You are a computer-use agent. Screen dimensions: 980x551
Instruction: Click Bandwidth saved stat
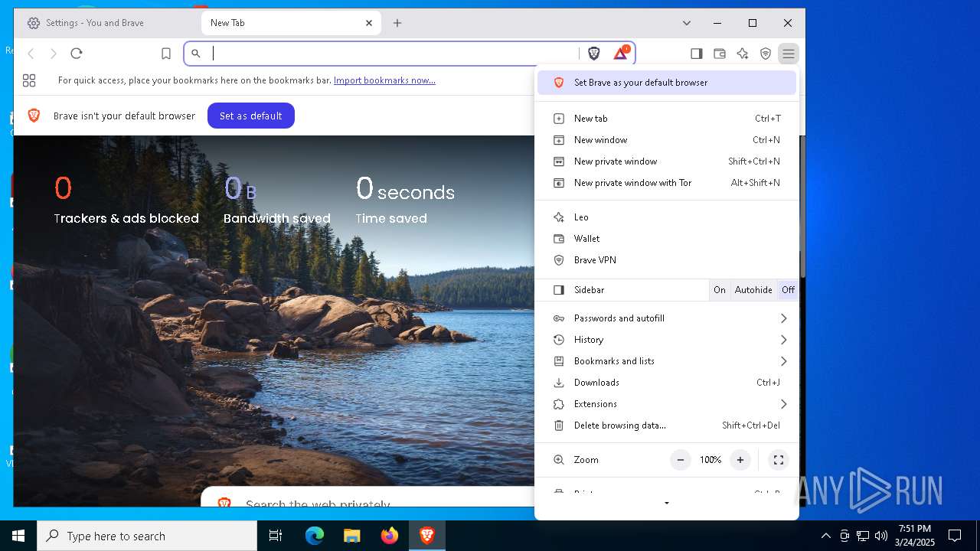tap(277, 200)
